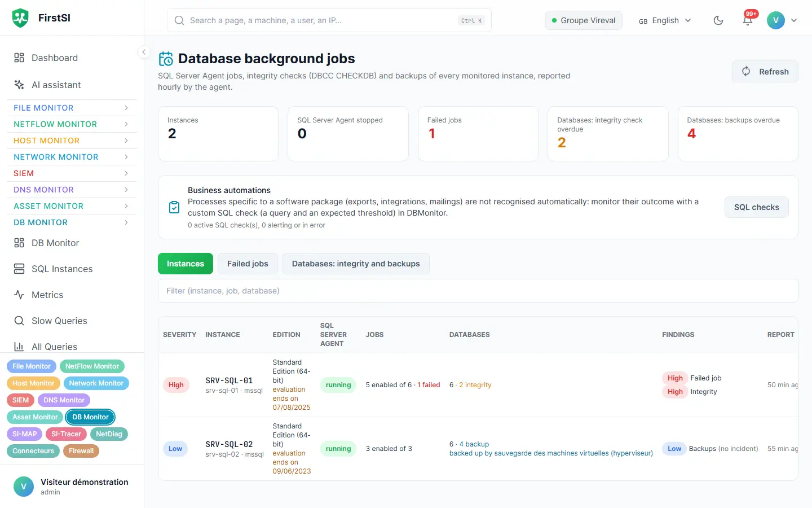Screen dimensions: 812x508
Task: Click the global search input field
Action: [329, 20]
